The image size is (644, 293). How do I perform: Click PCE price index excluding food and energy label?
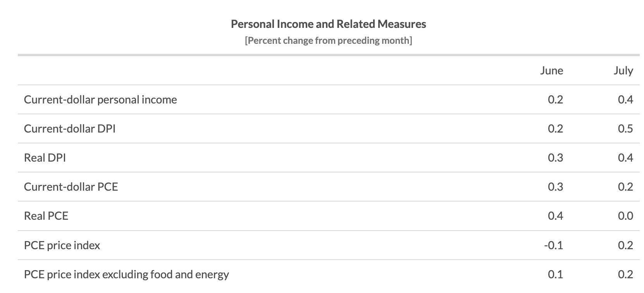(x=126, y=274)
